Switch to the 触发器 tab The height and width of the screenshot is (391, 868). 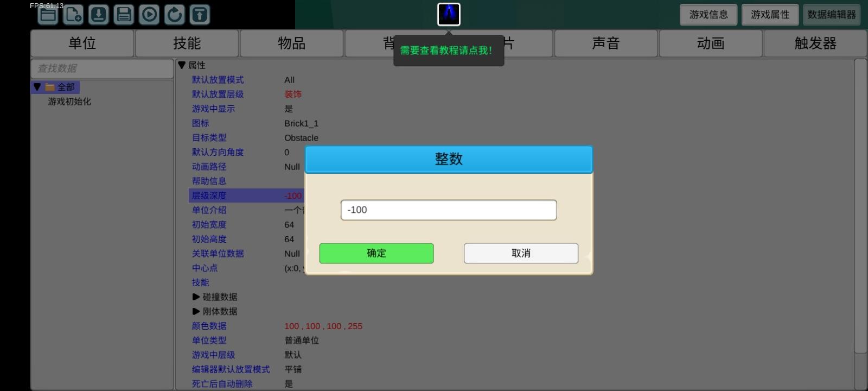pos(815,43)
